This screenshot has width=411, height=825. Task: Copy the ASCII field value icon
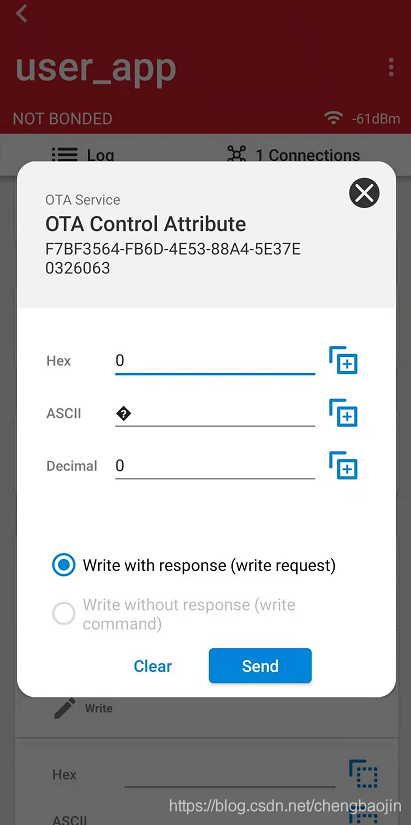tap(343, 412)
